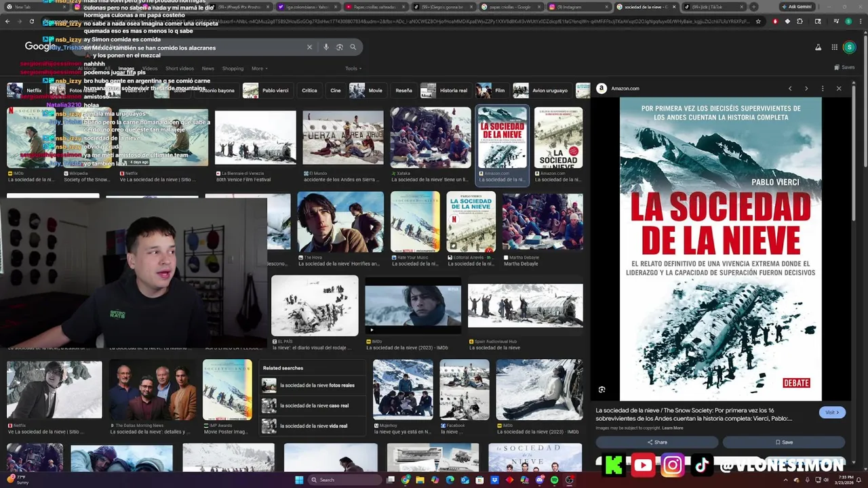
Task: Switch to the Videos search tab
Action: click(x=150, y=68)
